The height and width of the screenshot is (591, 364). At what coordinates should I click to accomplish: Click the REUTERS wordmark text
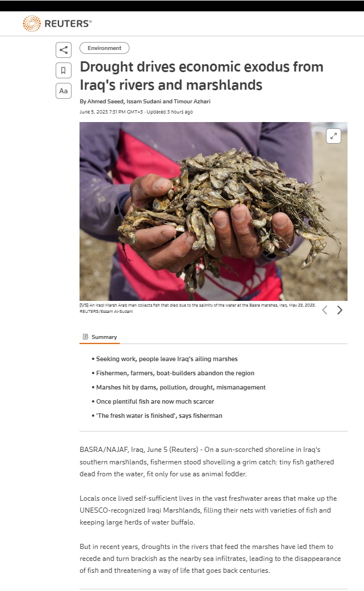[68, 24]
